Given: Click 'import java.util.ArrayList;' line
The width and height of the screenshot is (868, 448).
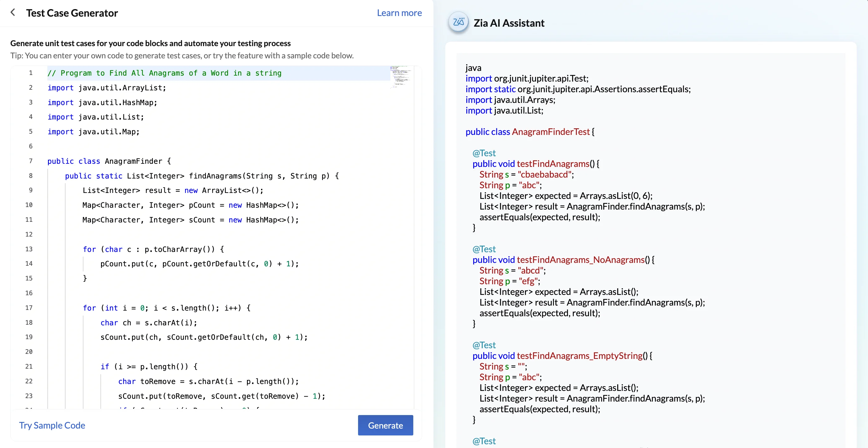Looking at the screenshot, I should pos(107,88).
